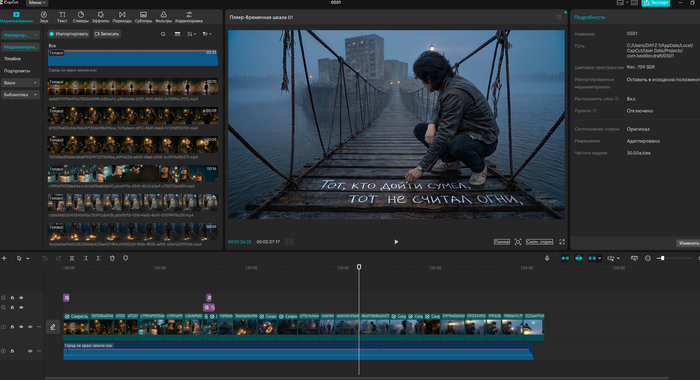Image resolution: width=700 pixels, height=380 pixels.
Task: Toggle visibility eye of the main video track
Action: click(21, 327)
